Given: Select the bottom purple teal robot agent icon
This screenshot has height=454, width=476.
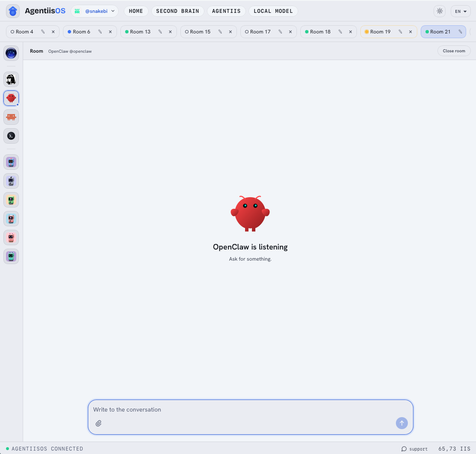Looking at the screenshot, I should tap(11, 256).
